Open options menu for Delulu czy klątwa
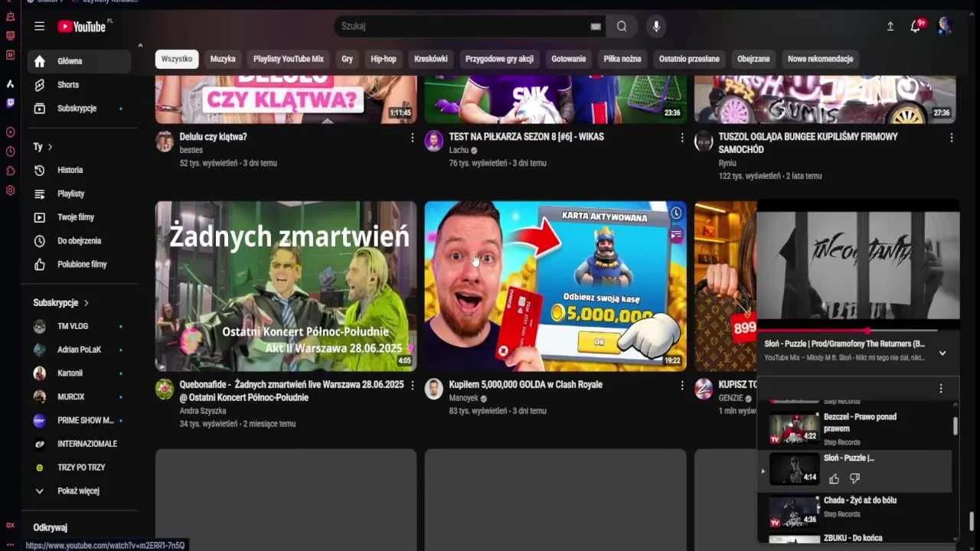The height and width of the screenshot is (551, 980). tap(412, 138)
